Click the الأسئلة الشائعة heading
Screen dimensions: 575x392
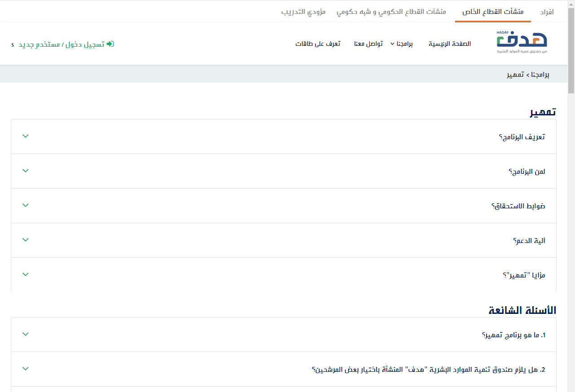(x=522, y=310)
